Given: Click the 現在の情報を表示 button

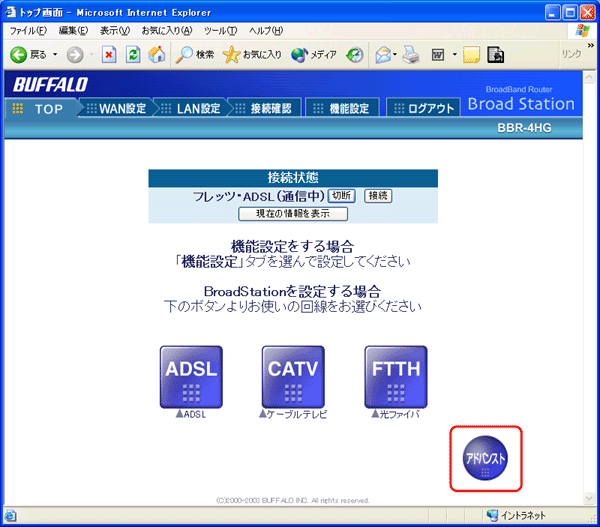Looking at the screenshot, I should pyautogui.click(x=293, y=214).
